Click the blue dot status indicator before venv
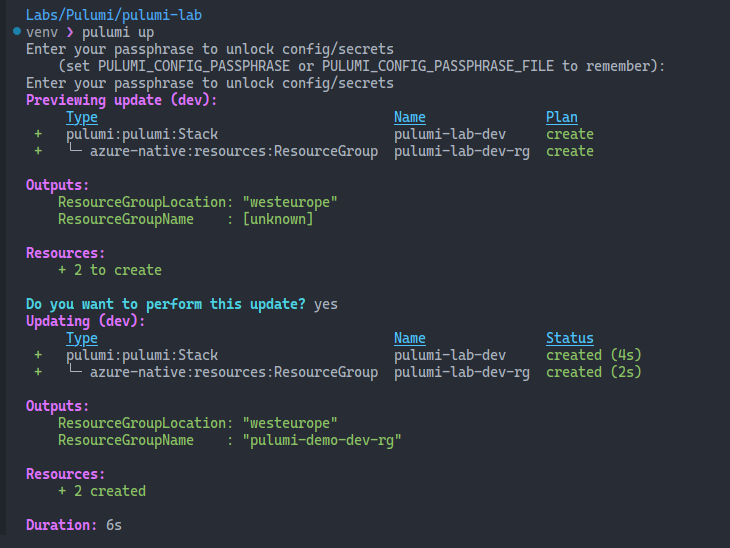 point(15,33)
